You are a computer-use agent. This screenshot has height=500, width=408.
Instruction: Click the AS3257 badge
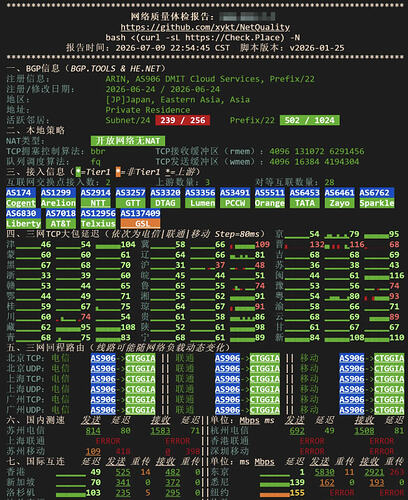(130, 192)
